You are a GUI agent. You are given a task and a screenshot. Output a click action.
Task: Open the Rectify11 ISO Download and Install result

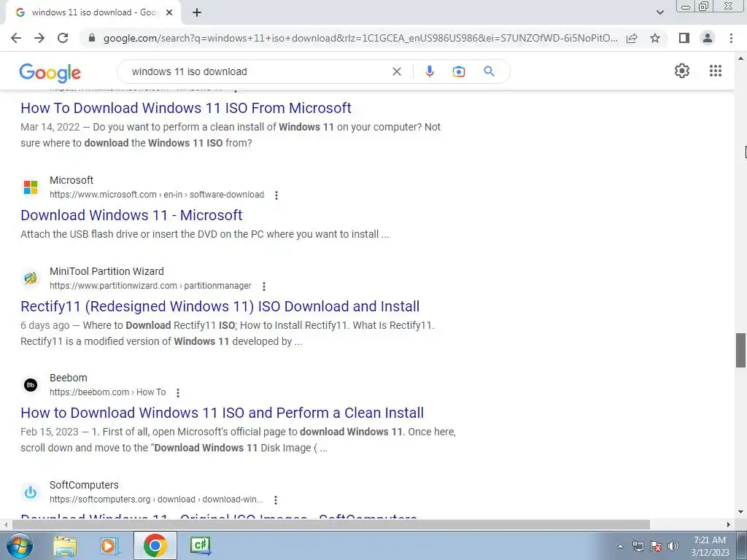pos(220,306)
